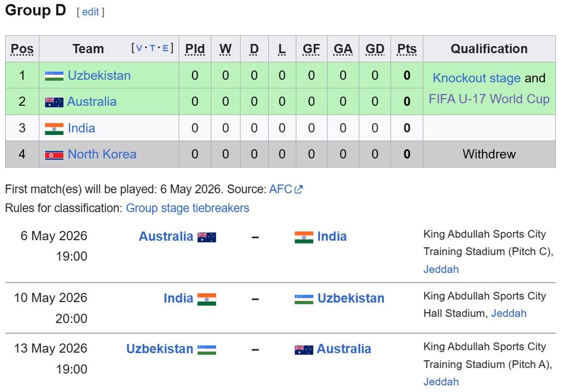563x392 pixels.
Task: Click the GD column header abbreviation
Action: point(375,49)
